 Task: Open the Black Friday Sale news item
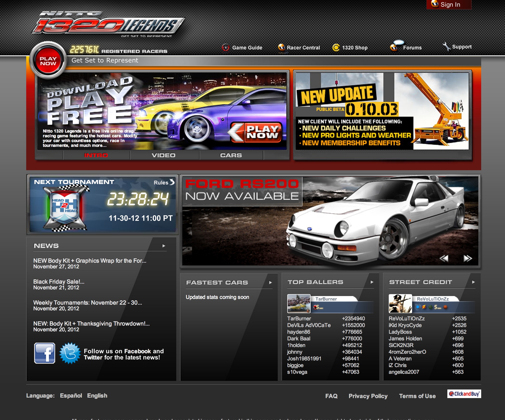(x=59, y=282)
